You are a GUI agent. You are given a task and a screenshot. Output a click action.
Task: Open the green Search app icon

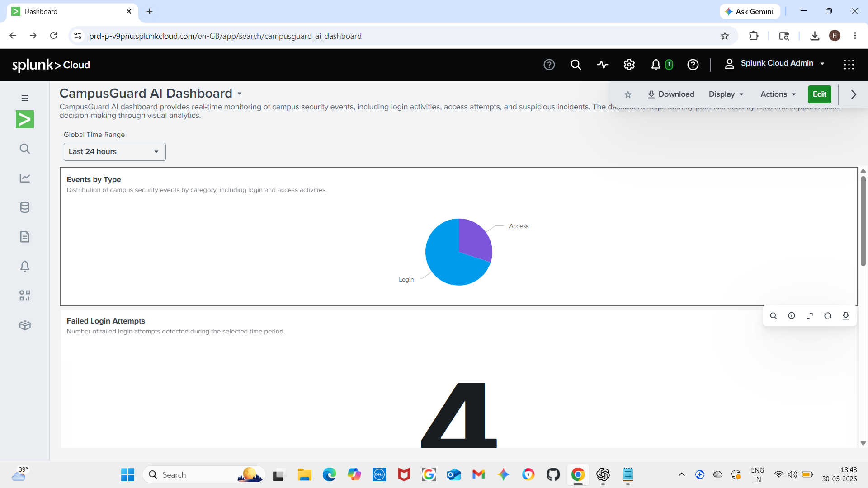(x=25, y=119)
